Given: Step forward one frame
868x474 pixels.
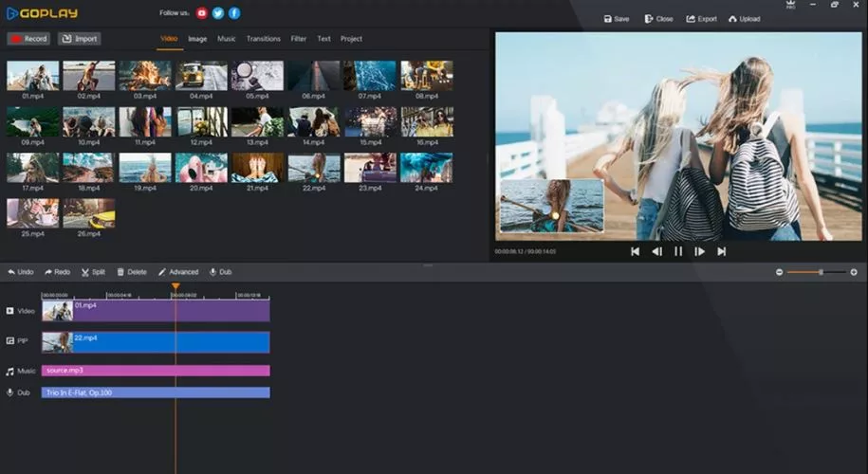Looking at the screenshot, I should [700, 251].
